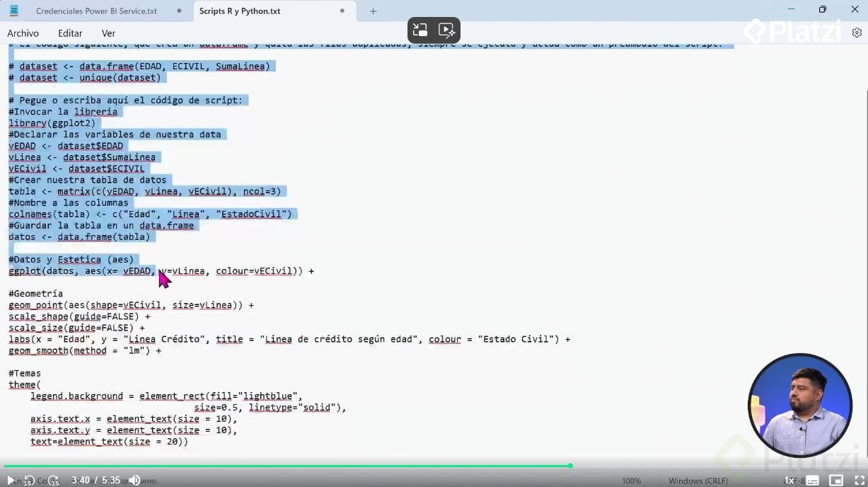Enable picture-in-picture mode icon
The height and width of the screenshot is (487, 868).
pos(835,480)
